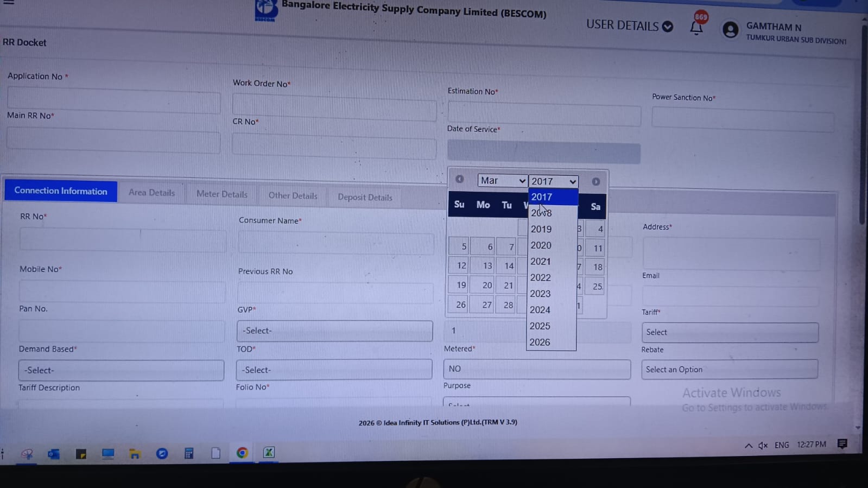Pick day 13 in the calendar
This screenshot has width=868, height=488.
pos(483,266)
